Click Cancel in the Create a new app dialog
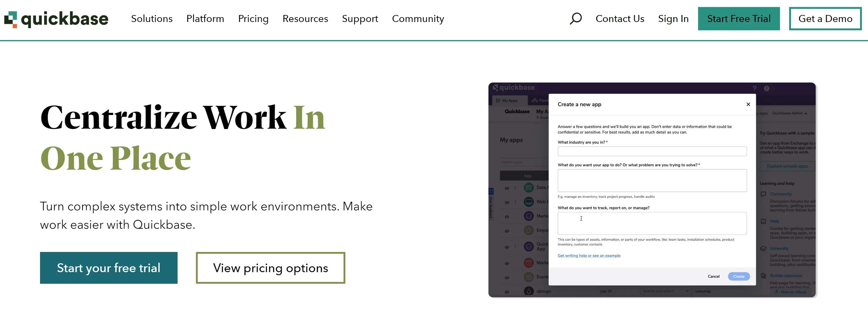Screen dimensions: 868x318 point(713,276)
